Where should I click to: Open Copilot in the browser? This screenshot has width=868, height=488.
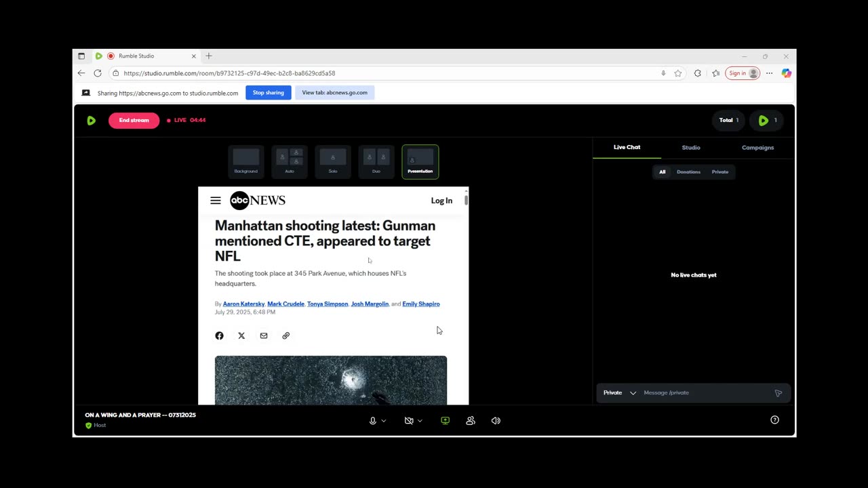[786, 73]
